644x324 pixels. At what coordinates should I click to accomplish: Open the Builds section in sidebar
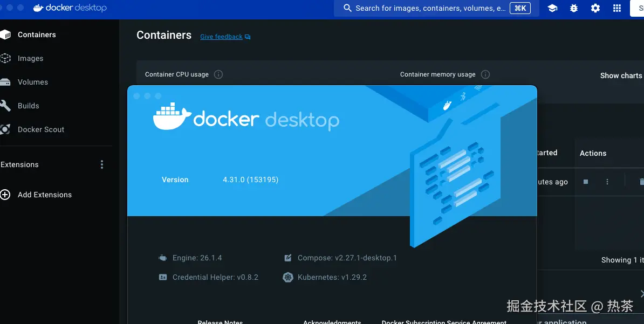pos(29,106)
